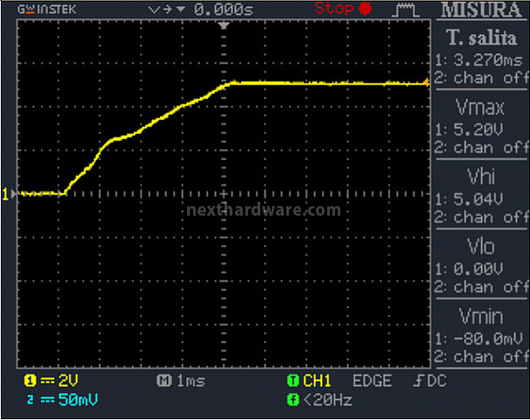The height and width of the screenshot is (420, 530).
Task: Click the green T trigger badge icon
Action: tap(293, 381)
